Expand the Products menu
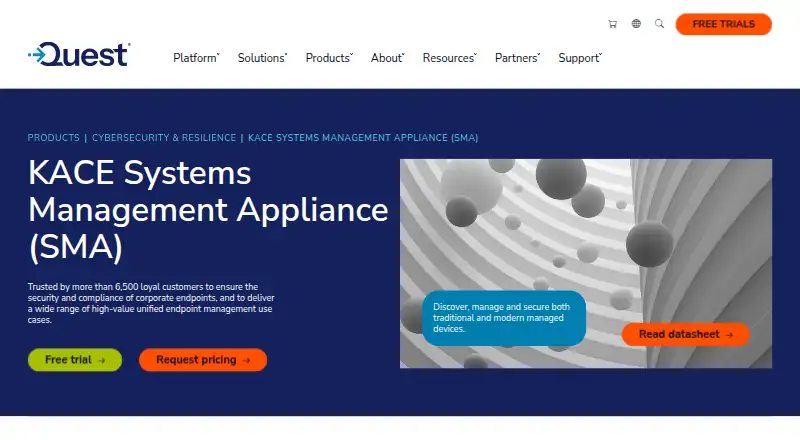The width and height of the screenshot is (800, 440). 329,58
